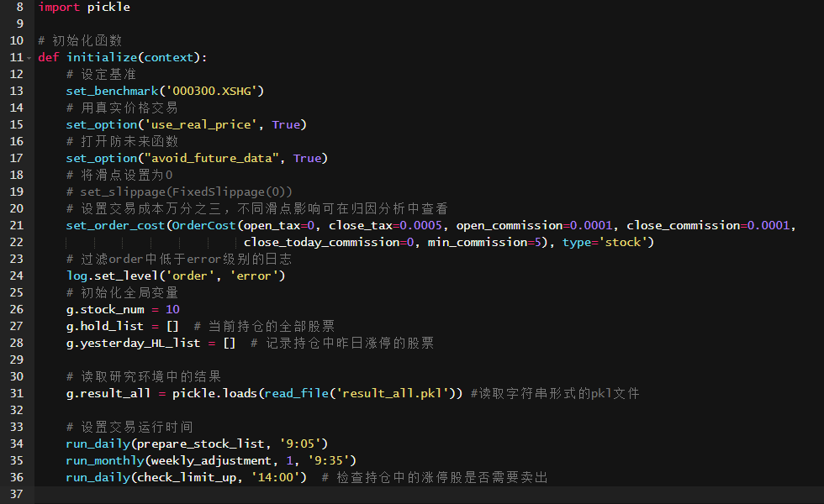824x504 pixels.
Task: Click line number 37 in the gutter
Action: click(16, 494)
